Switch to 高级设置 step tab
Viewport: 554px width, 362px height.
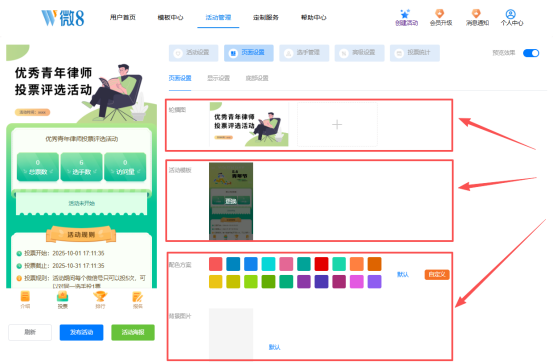(359, 53)
